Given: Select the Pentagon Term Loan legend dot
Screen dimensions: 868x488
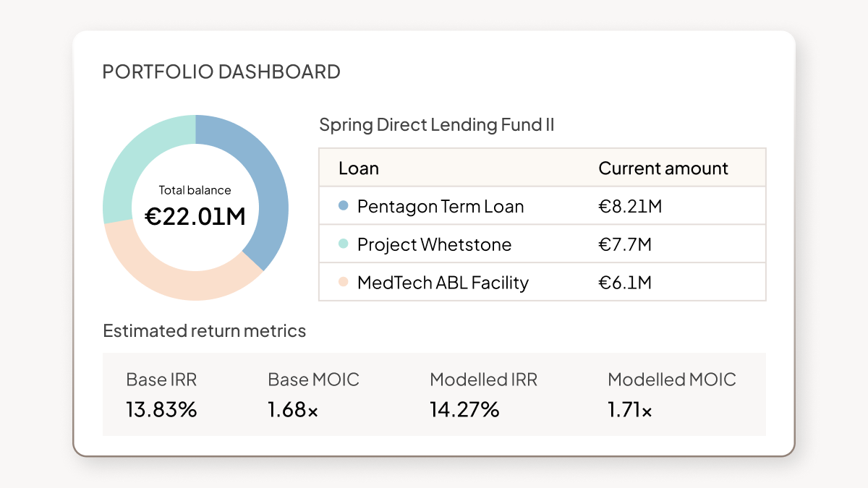Looking at the screenshot, I should tap(343, 206).
